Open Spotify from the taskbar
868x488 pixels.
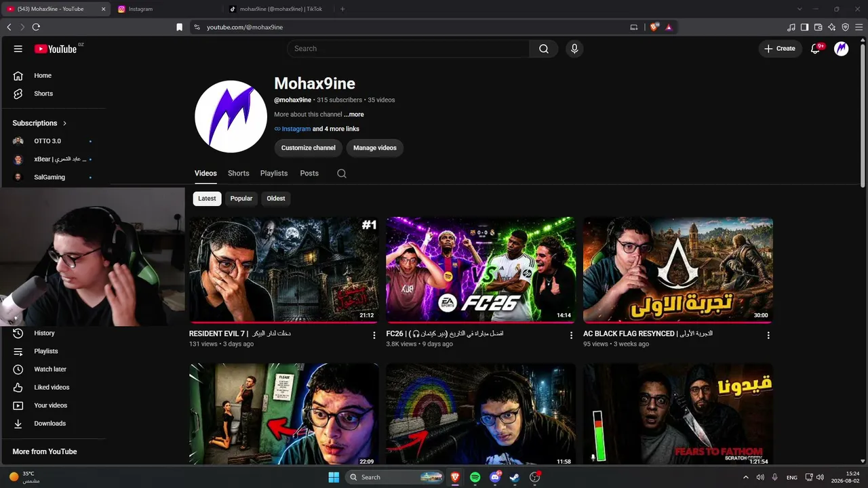(x=475, y=477)
